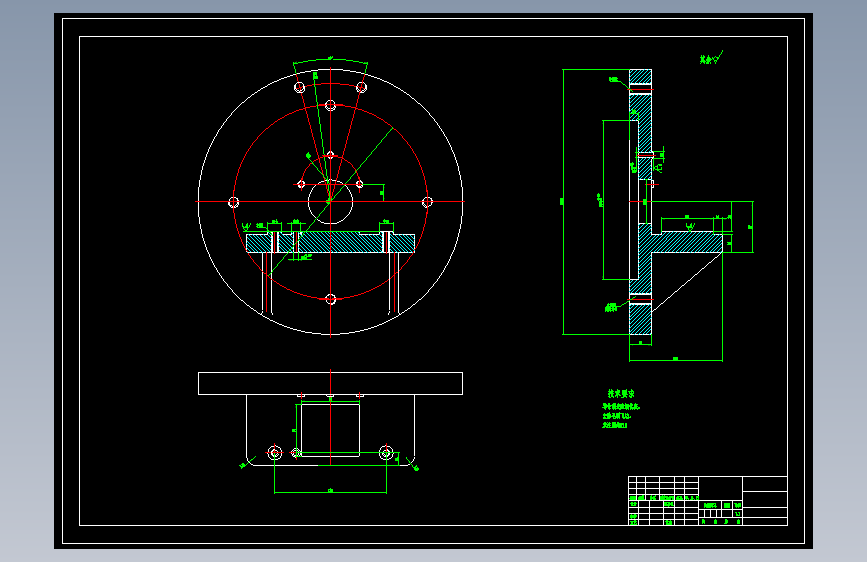Select the rightmost bolt hole on horizontal centerline
Image resolution: width=867 pixels, height=562 pixels.
tap(427, 202)
